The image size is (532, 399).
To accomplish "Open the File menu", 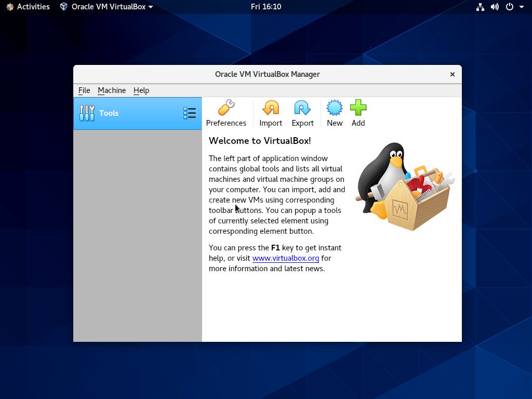I will 84,90.
